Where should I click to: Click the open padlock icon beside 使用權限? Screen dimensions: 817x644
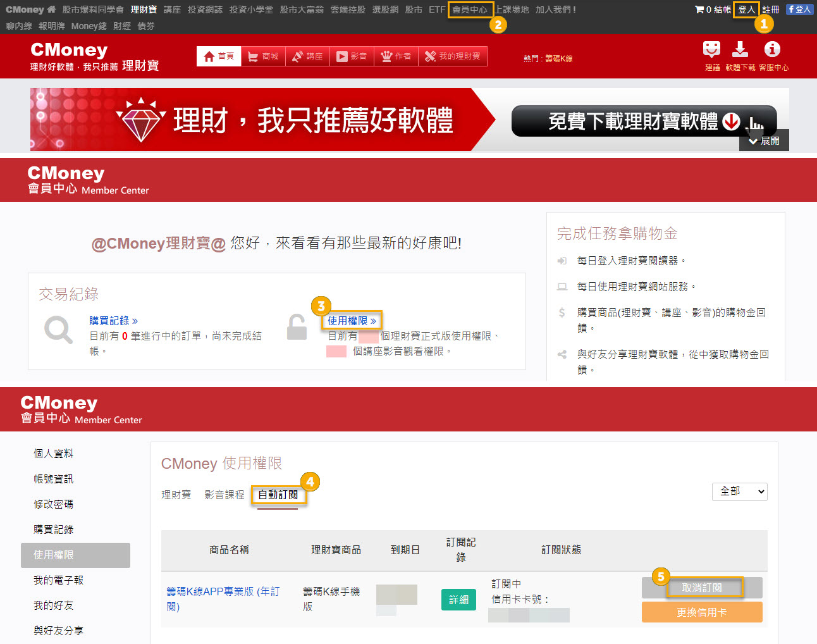point(297,327)
